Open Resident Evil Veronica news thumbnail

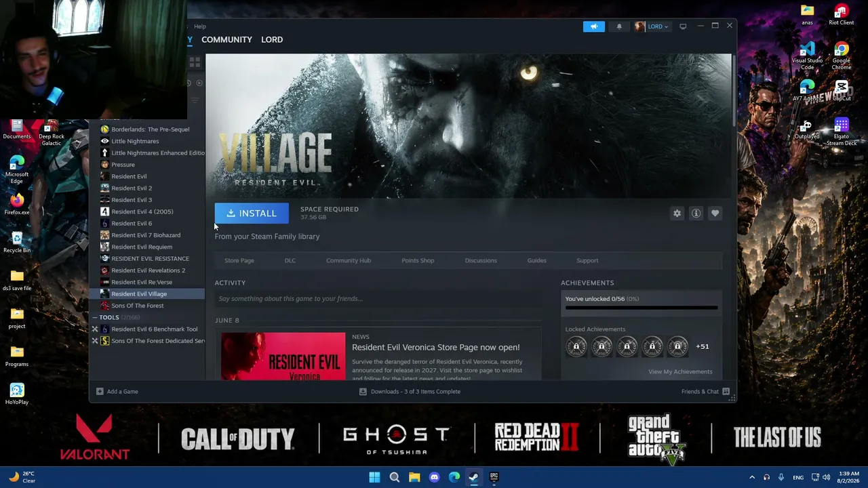(x=283, y=356)
